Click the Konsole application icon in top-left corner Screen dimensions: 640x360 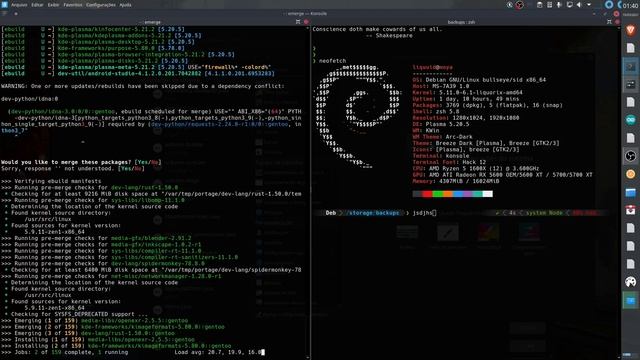pos(4,5)
